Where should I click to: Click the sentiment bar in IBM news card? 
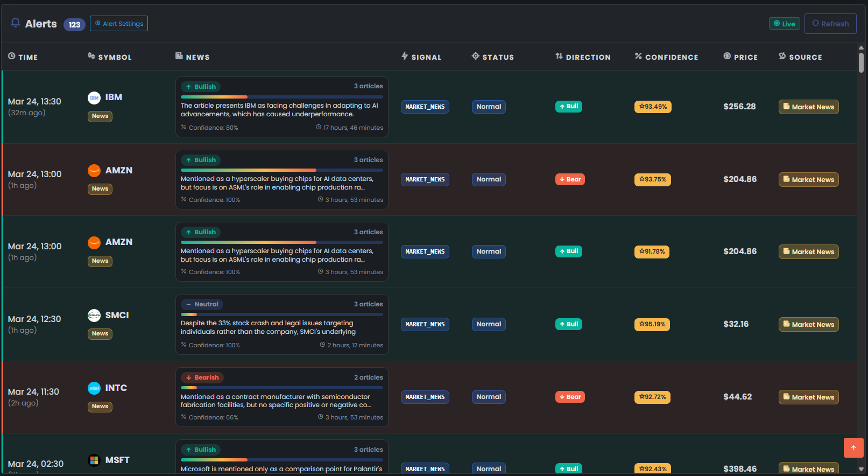point(281,97)
